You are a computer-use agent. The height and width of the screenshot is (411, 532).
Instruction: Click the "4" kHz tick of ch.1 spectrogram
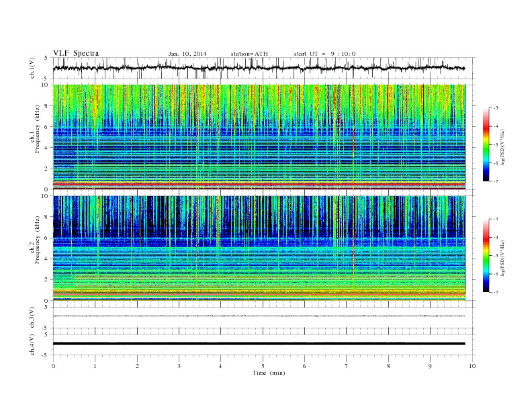coord(46,148)
